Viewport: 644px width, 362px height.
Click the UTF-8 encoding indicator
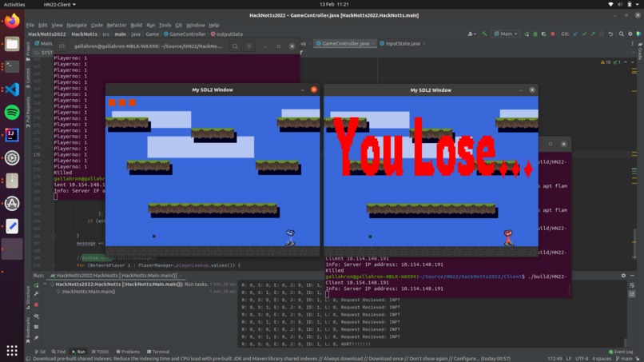point(582,359)
